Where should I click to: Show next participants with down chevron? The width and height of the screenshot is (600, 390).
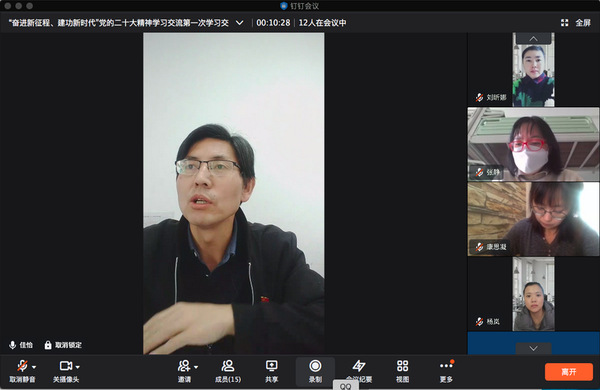coord(533,348)
